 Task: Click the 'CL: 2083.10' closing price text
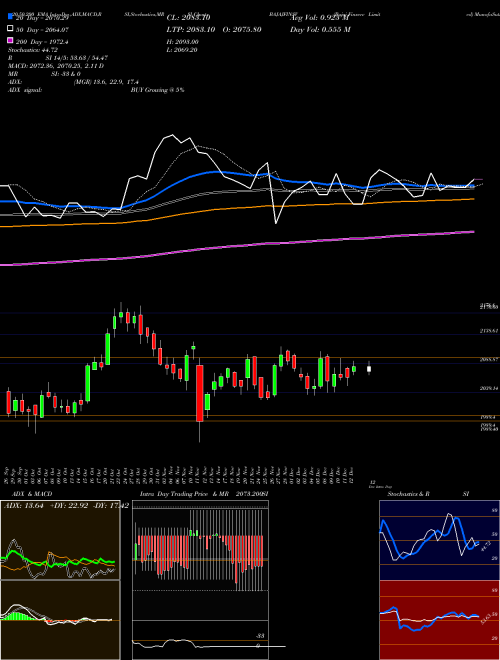click(x=189, y=18)
